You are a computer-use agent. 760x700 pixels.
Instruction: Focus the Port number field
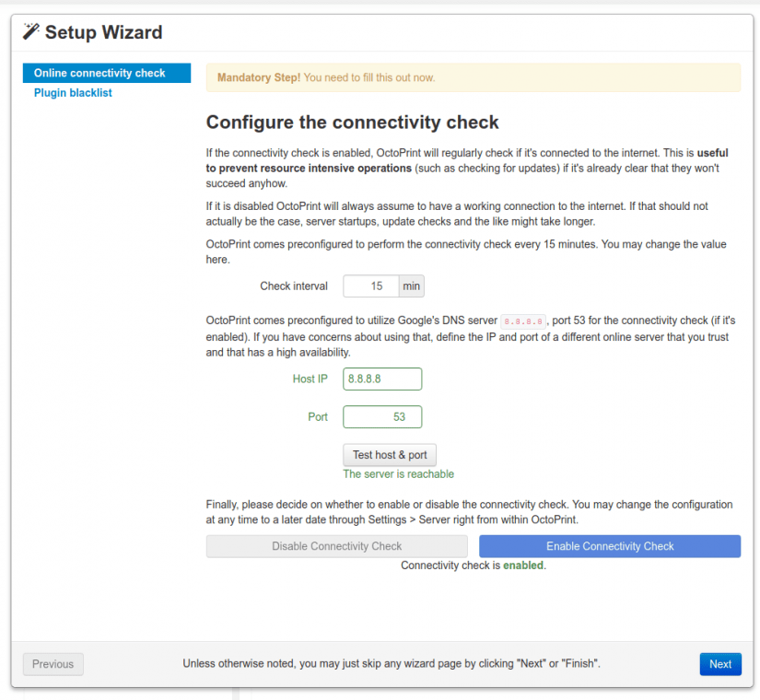pos(382,417)
